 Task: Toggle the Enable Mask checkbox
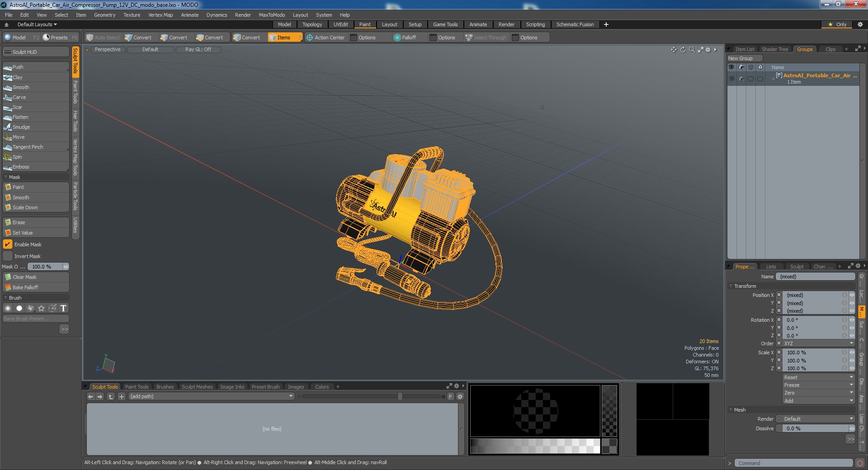pyautogui.click(x=8, y=244)
